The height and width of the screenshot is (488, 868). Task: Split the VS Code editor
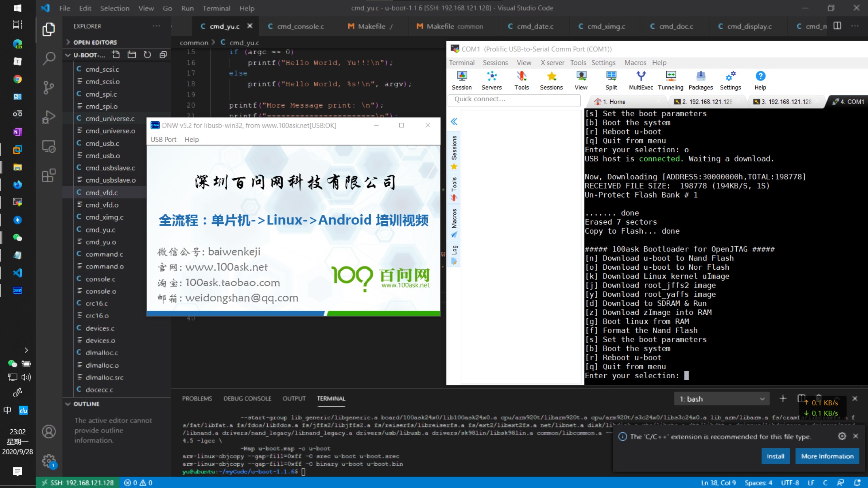click(837, 26)
